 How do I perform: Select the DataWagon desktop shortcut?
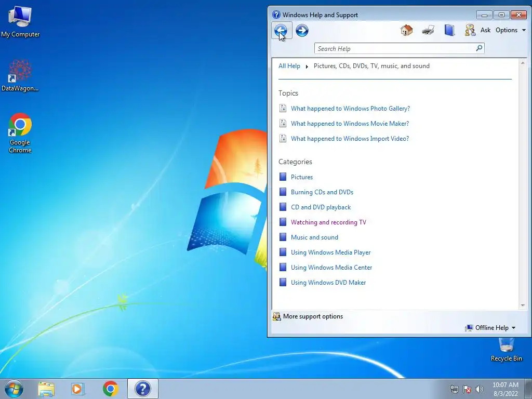(x=20, y=76)
